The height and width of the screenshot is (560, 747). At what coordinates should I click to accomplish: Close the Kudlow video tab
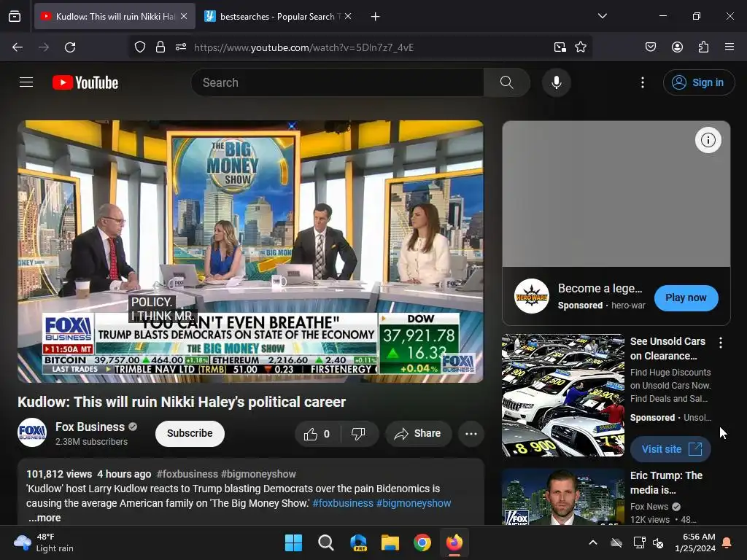pos(184,17)
